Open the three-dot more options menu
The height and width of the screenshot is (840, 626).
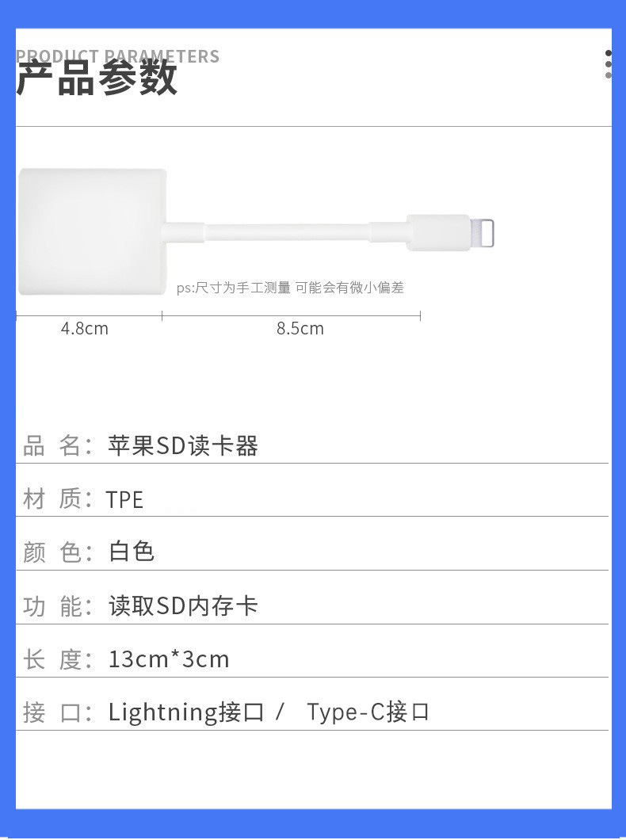(x=609, y=64)
